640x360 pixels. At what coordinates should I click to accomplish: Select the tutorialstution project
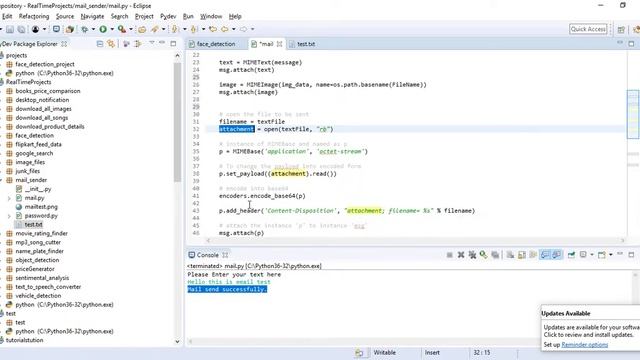coord(24,340)
